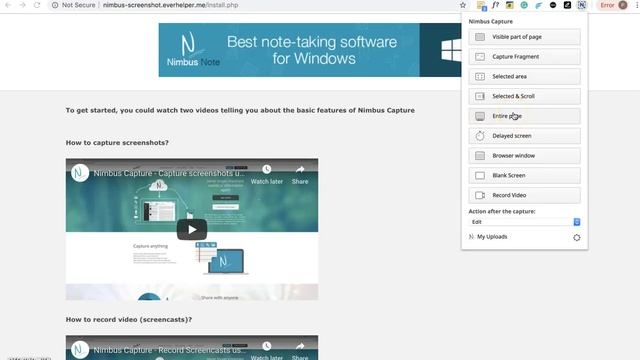Click the Not Secure site info icon

pos(55,5)
